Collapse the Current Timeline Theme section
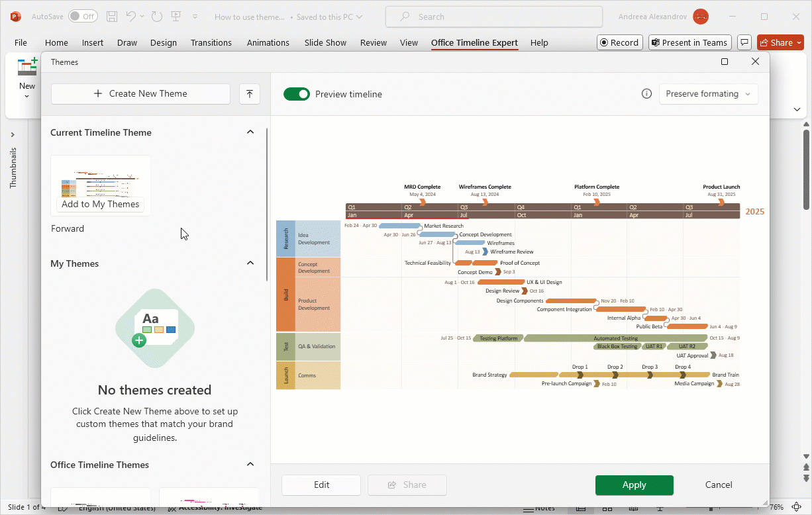This screenshot has height=515, width=812. point(250,132)
